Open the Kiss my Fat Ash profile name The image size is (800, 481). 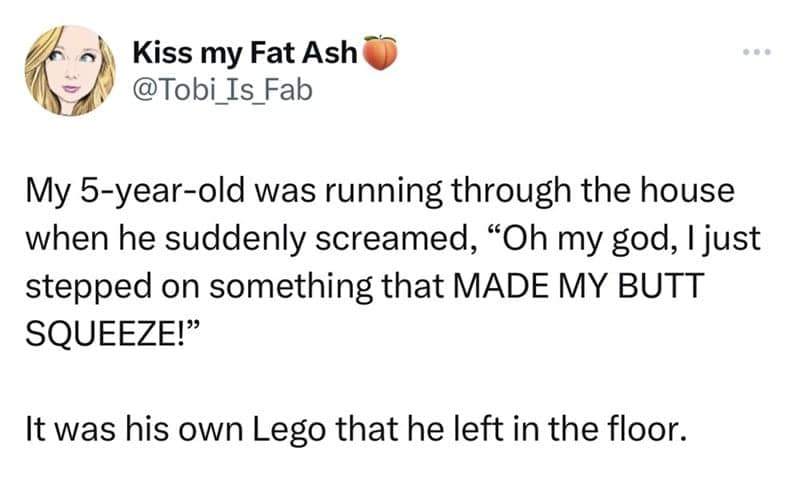[x=245, y=54]
